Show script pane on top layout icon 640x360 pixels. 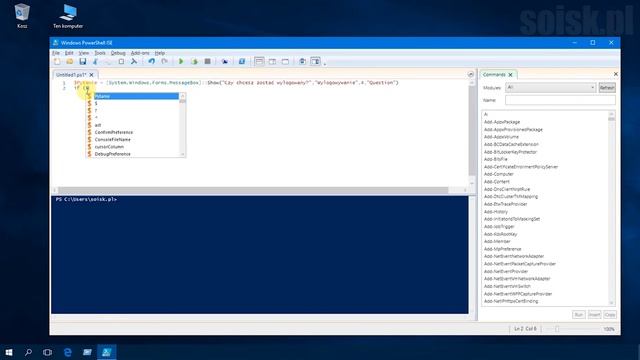259,62
